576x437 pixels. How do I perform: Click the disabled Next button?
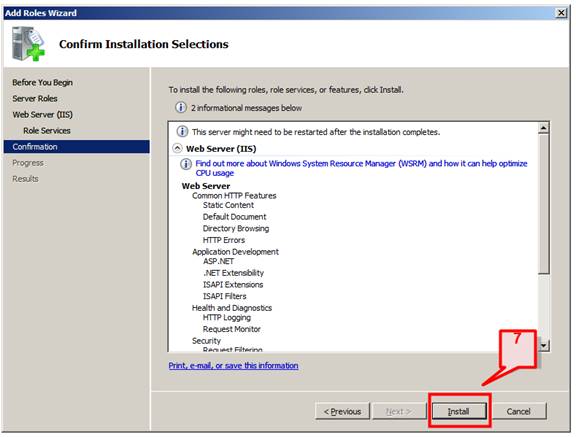point(399,411)
